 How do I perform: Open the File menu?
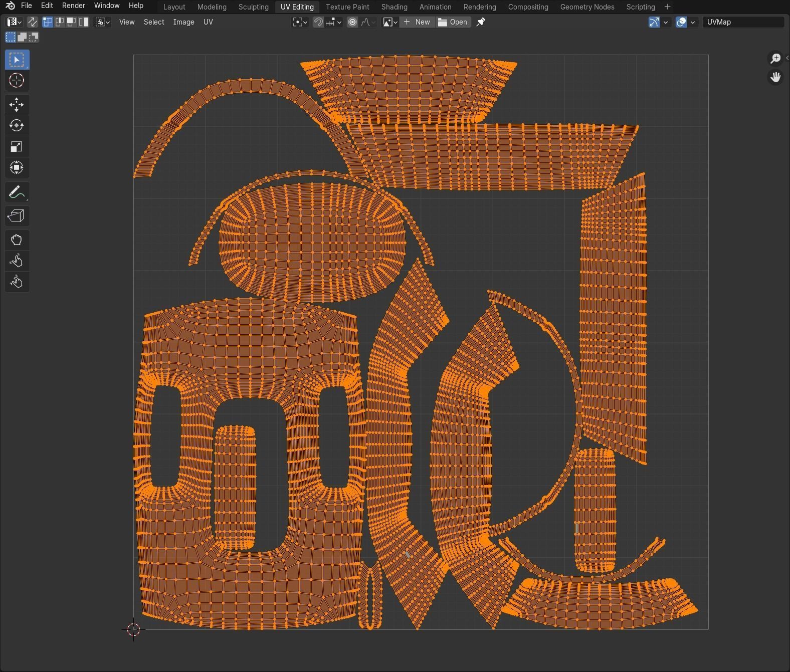point(27,6)
